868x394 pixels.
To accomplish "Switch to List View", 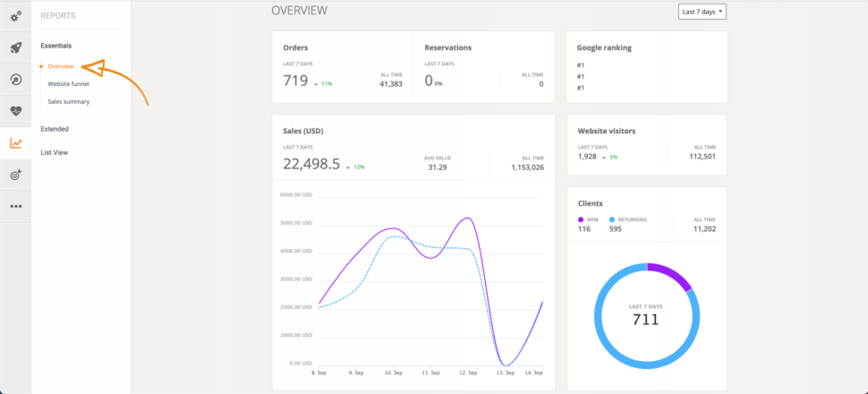I will click(54, 152).
